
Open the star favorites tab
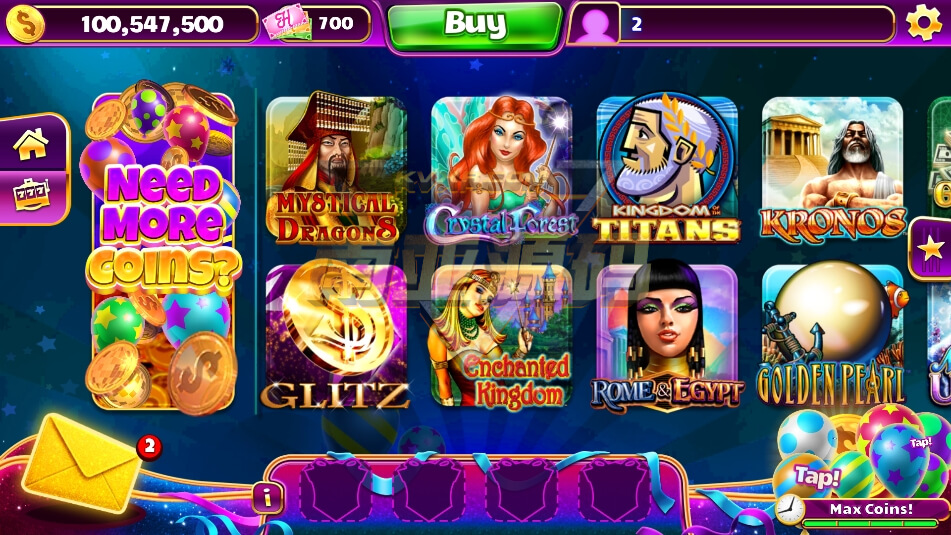[930, 249]
